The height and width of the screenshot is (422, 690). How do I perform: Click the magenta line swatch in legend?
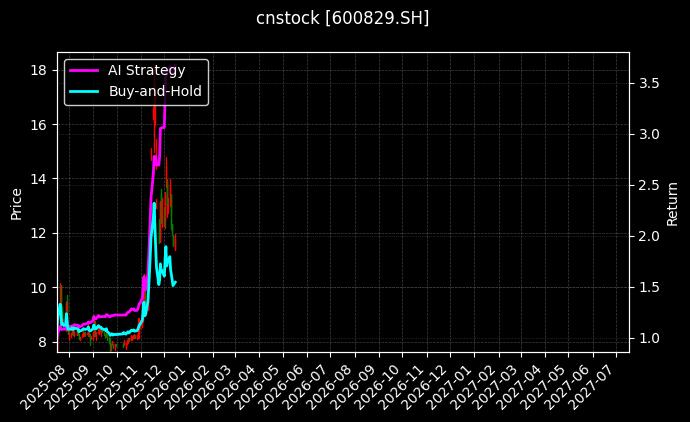(x=84, y=70)
